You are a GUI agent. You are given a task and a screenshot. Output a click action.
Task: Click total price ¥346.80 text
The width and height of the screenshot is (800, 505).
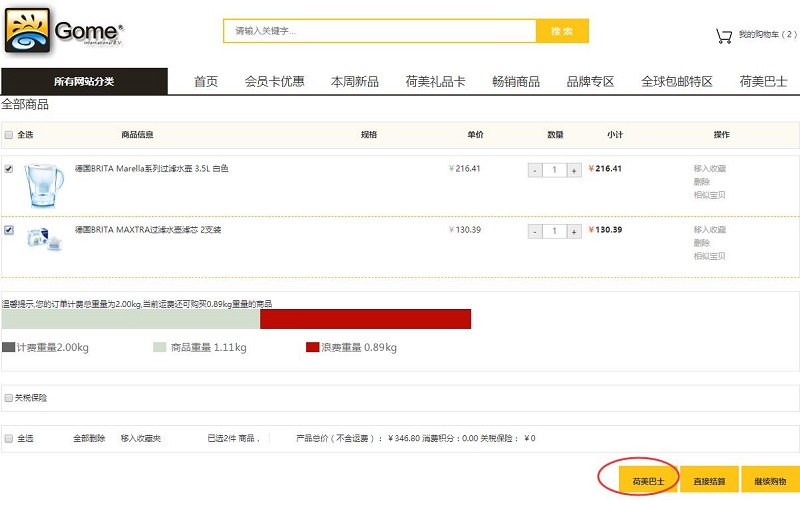point(404,438)
